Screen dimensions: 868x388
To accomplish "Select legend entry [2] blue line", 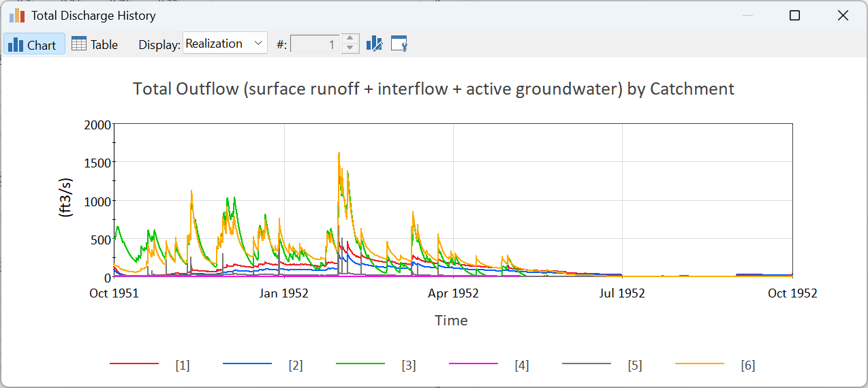I will (263, 365).
